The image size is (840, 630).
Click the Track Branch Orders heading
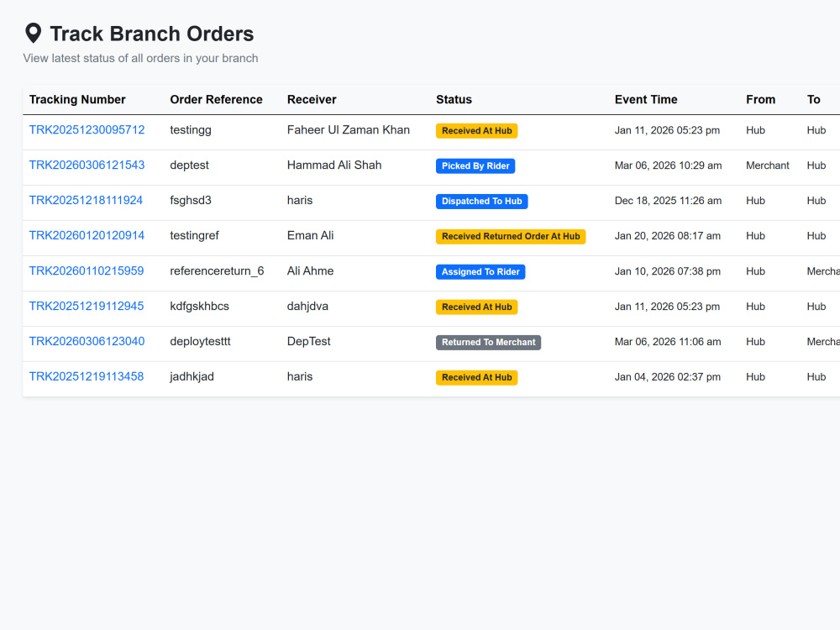coord(151,34)
